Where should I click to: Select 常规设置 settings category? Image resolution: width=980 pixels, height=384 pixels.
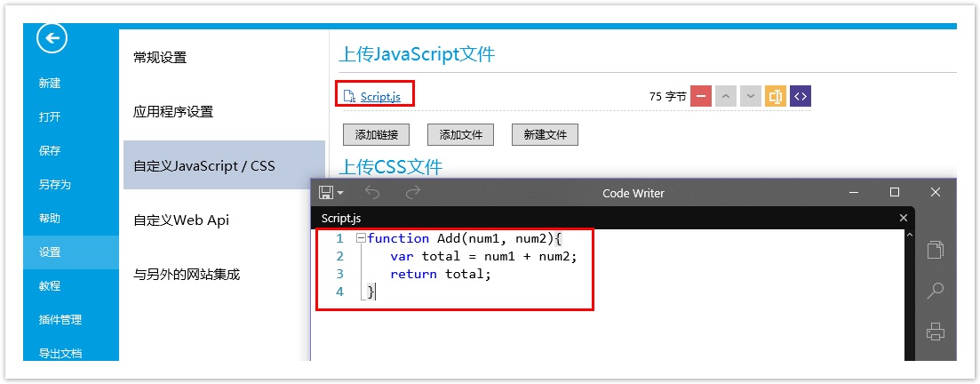160,58
